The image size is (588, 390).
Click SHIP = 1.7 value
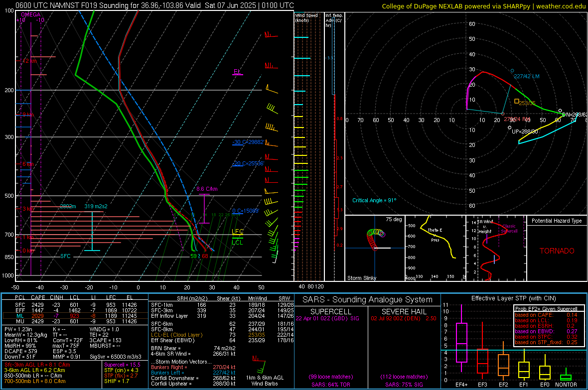click(x=117, y=382)
